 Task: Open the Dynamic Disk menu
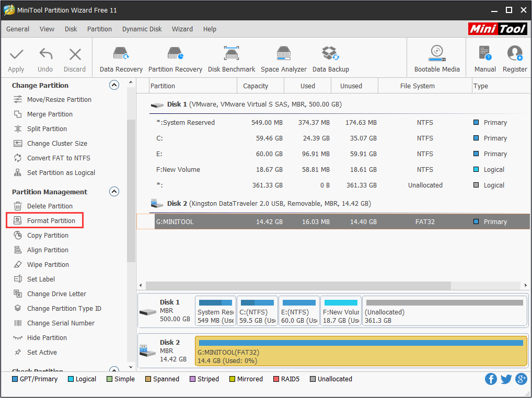point(142,29)
